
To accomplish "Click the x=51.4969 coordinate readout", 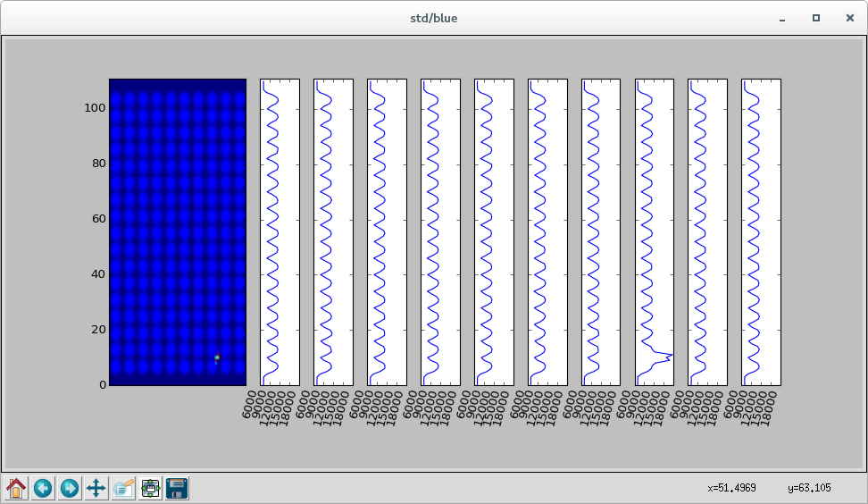I will 731,488.
